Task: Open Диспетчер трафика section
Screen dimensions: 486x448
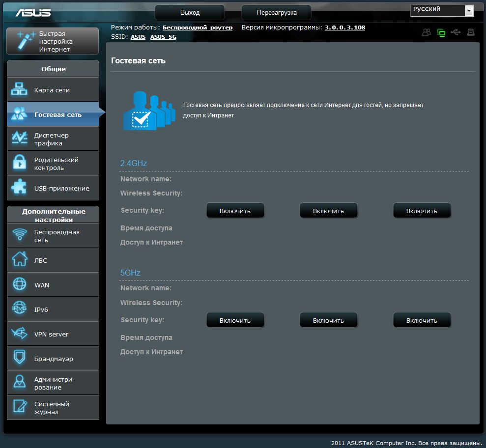Action: tap(53, 139)
